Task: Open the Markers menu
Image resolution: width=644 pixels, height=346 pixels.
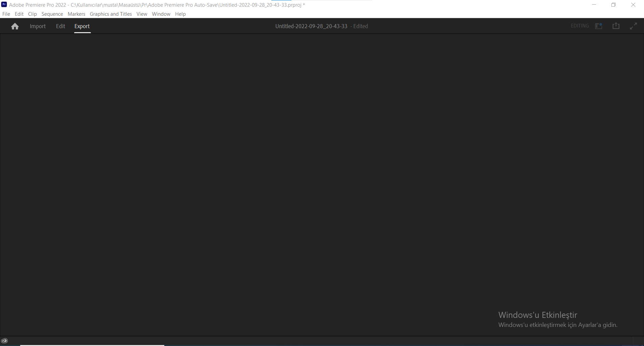Action: click(x=76, y=14)
